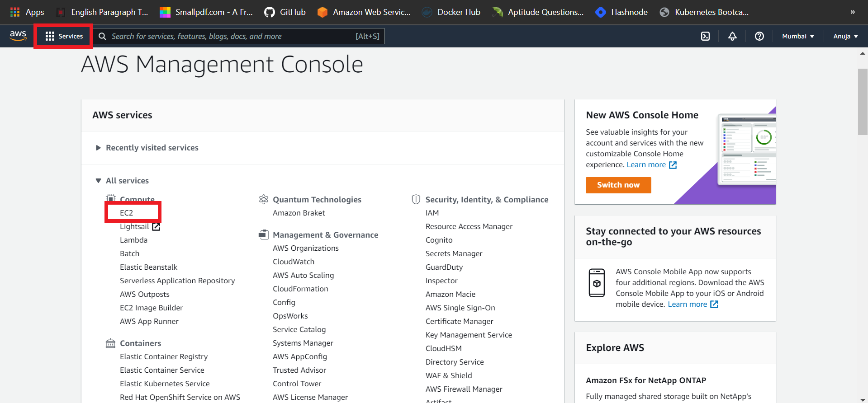The image size is (868, 403).
Task: Open Systems Manager
Action: click(x=303, y=343)
